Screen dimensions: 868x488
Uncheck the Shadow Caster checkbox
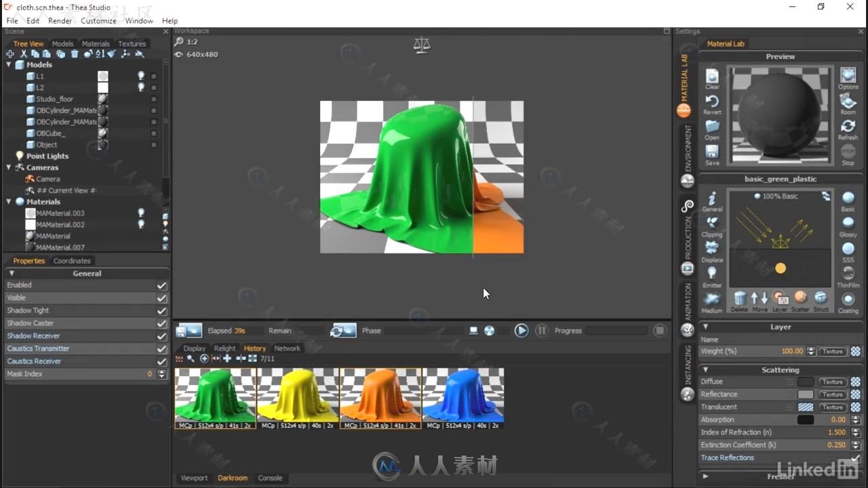coord(161,323)
